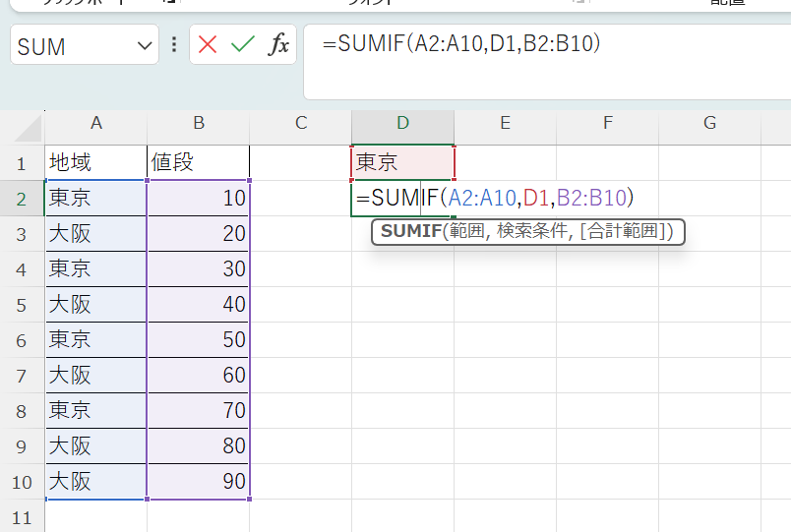Click cell A1 labeled 地域

pos(96,162)
